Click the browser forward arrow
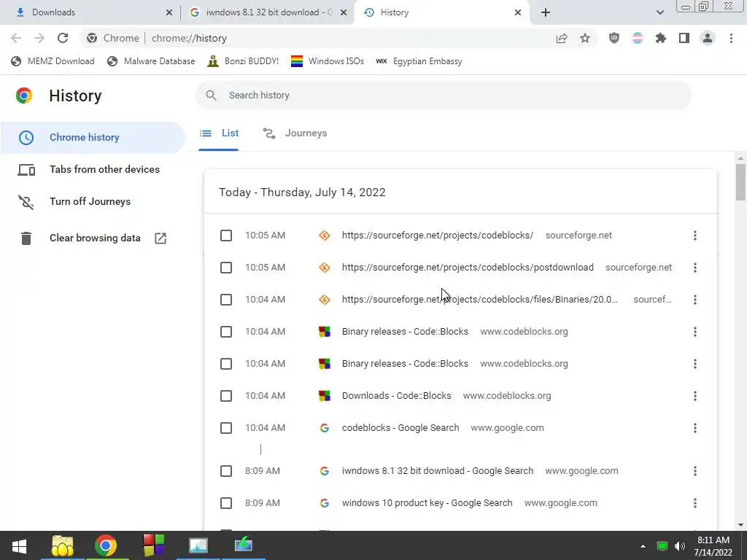The image size is (747, 560). 39,38
